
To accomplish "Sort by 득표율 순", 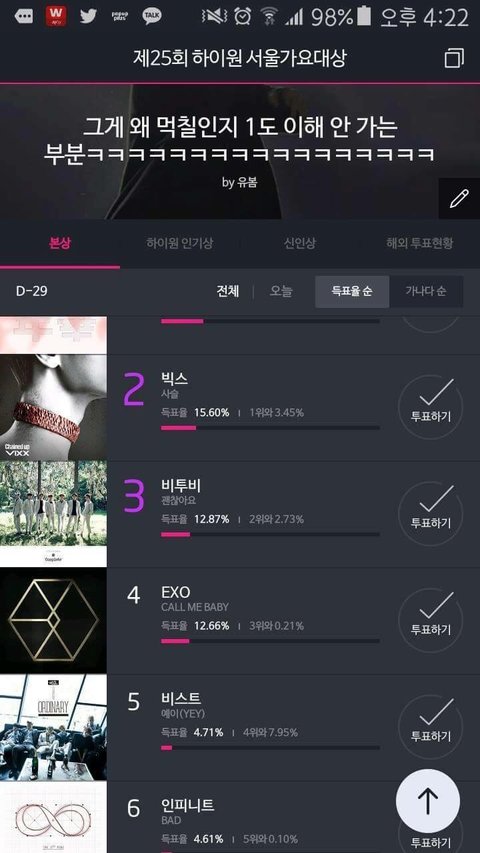I will (x=352, y=291).
